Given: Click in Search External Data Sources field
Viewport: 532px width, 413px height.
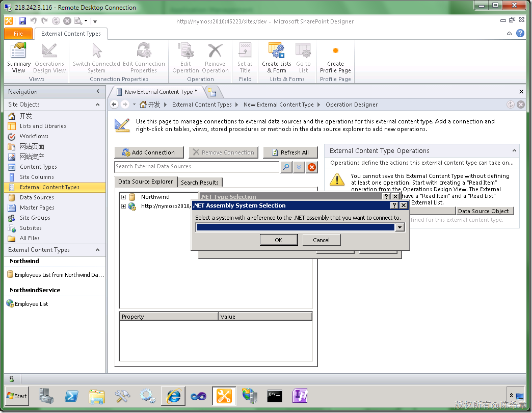Looking at the screenshot, I should click(197, 167).
